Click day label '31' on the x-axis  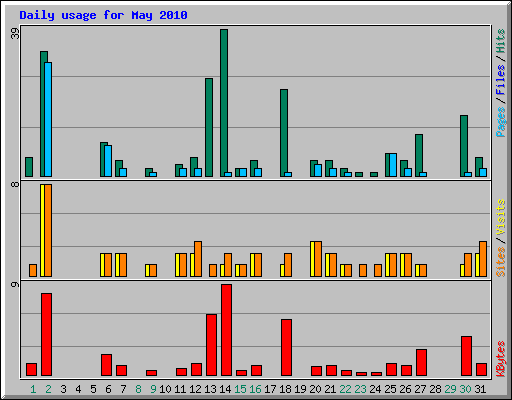[x=480, y=389]
